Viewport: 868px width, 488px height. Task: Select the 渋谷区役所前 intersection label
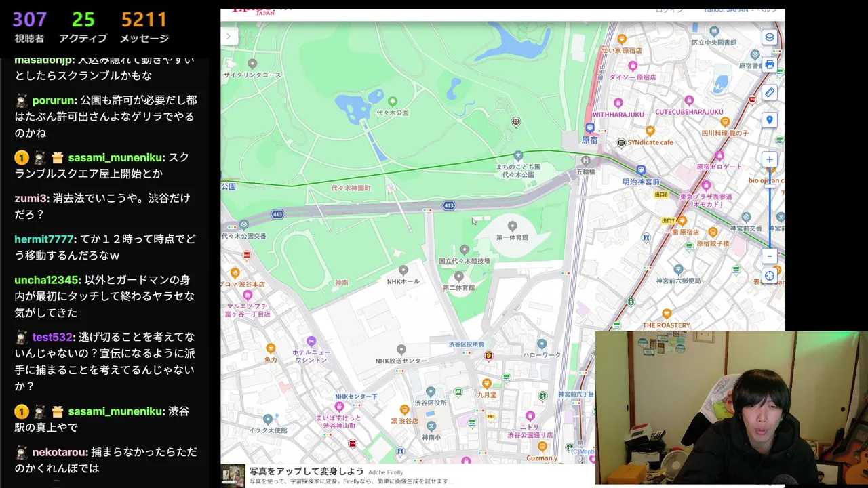click(x=467, y=344)
